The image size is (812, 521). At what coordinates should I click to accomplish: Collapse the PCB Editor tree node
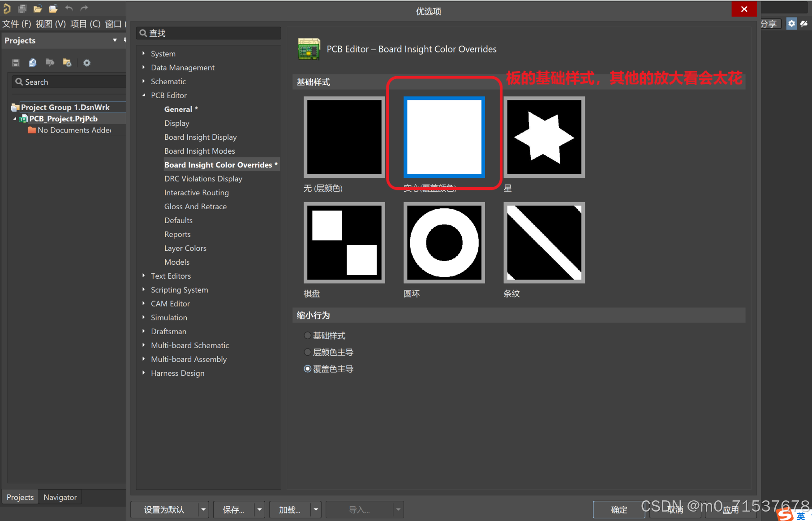click(143, 95)
